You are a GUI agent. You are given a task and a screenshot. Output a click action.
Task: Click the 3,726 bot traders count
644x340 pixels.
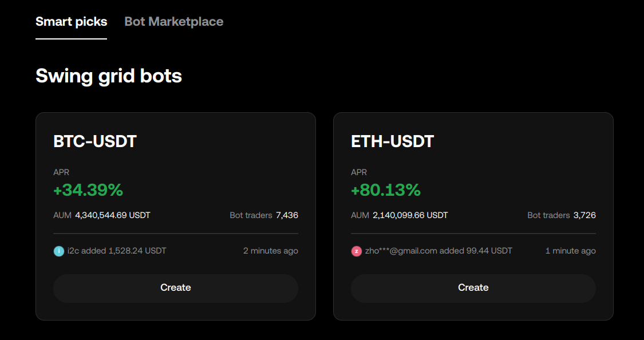point(588,215)
